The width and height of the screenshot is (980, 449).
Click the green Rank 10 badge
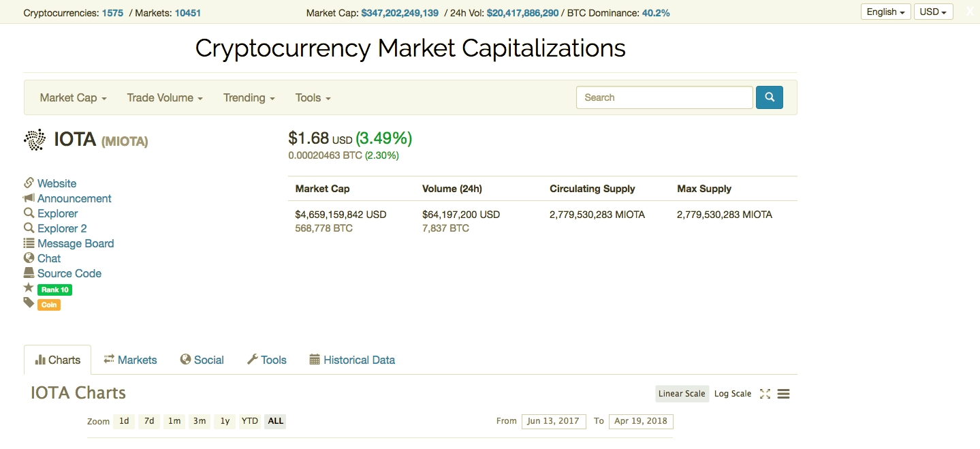pyautogui.click(x=54, y=290)
